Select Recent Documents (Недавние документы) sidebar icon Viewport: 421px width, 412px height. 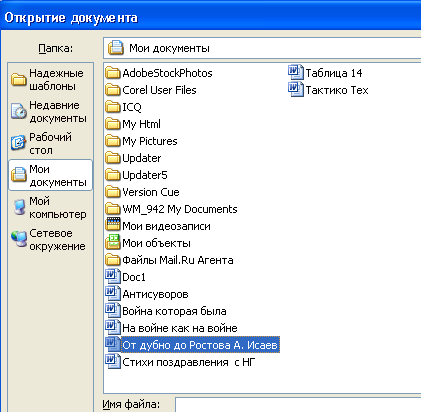coord(19,111)
